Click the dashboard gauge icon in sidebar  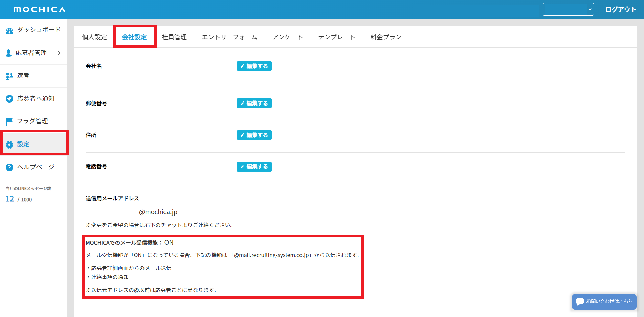pos(9,31)
